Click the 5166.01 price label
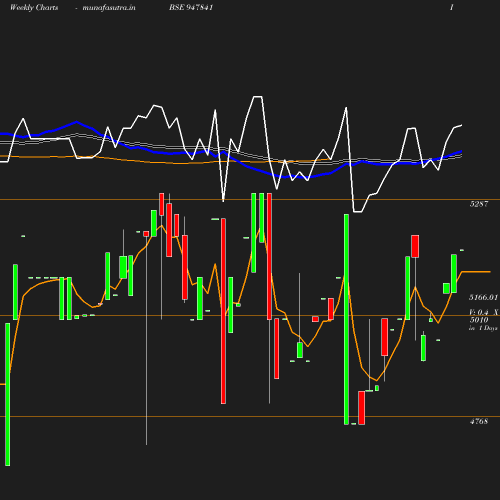This screenshot has width=500, height=500. [483, 297]
